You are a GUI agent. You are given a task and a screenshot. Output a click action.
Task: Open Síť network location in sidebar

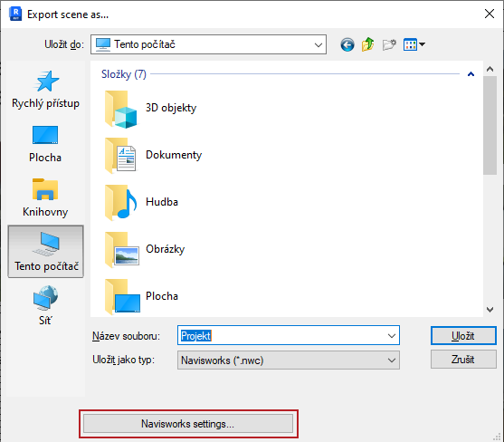[45, 305]
